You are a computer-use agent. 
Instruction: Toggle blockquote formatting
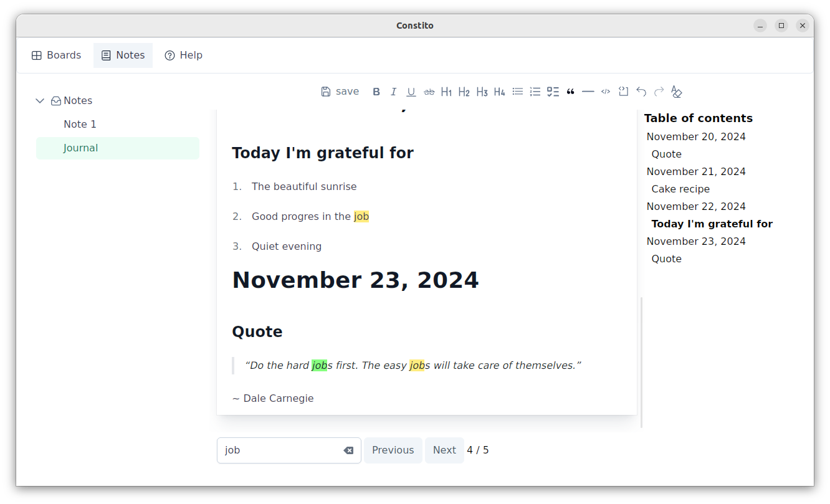tap(570, 92)
